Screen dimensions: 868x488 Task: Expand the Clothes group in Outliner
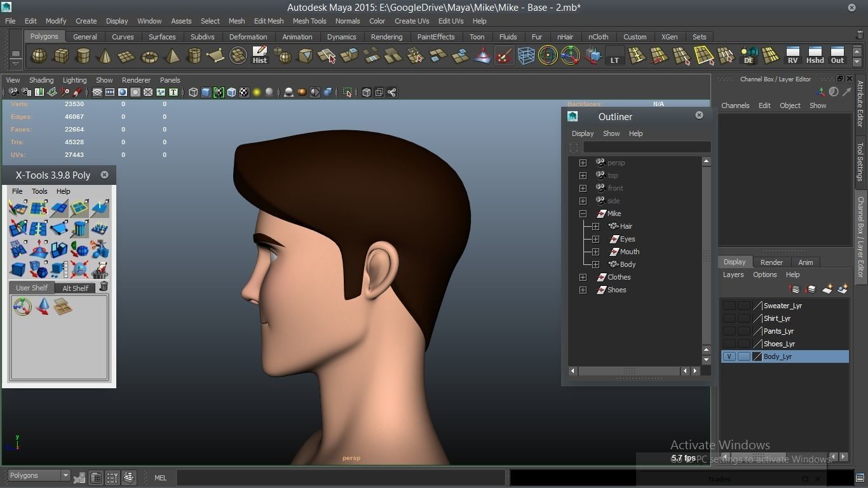pos(583,277)
